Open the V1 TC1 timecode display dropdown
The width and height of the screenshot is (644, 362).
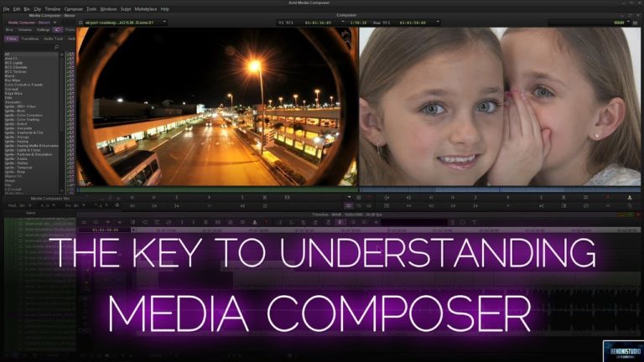pos(343,22)
